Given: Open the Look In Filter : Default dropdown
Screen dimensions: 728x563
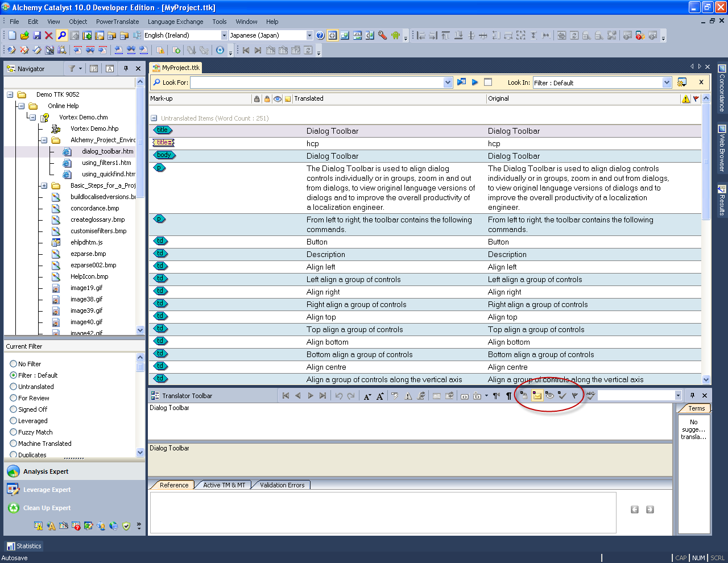Looking at the screenshot, I should click(667, 82).
